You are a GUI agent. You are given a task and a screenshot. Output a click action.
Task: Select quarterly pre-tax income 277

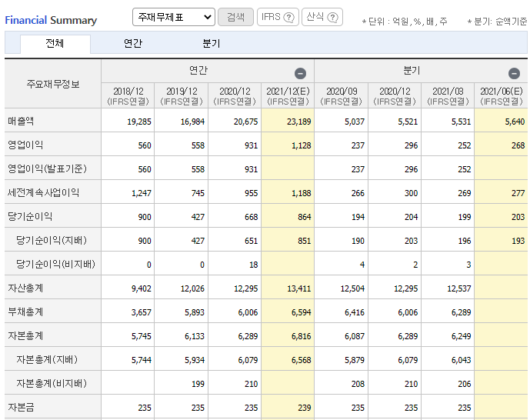518,193
